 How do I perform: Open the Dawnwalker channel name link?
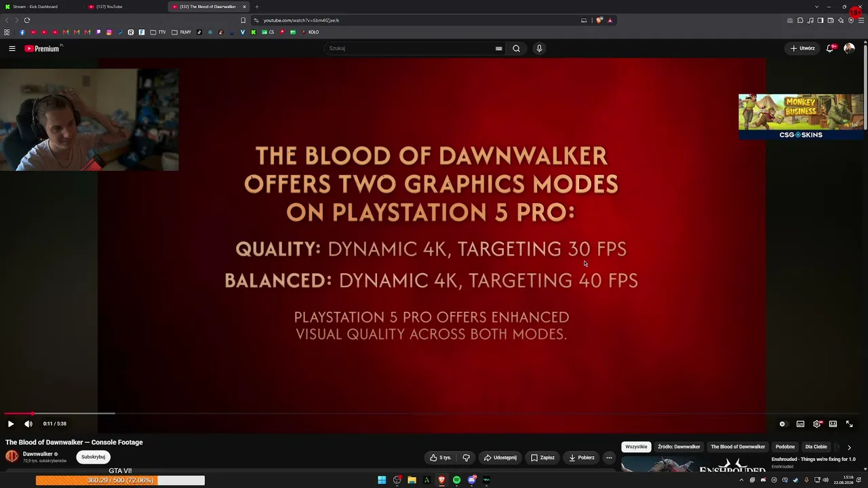pyautogui.click(x=37, y=454)
